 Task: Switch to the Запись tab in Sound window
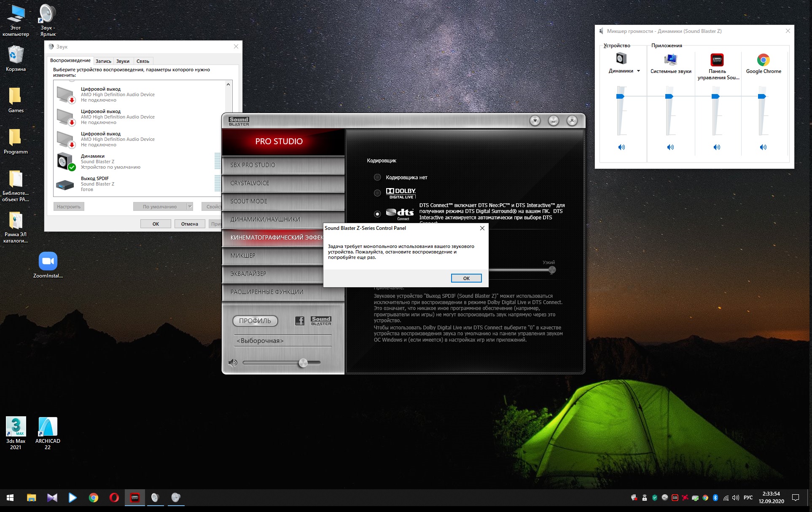pyautogui.click(x=103, y=61)
